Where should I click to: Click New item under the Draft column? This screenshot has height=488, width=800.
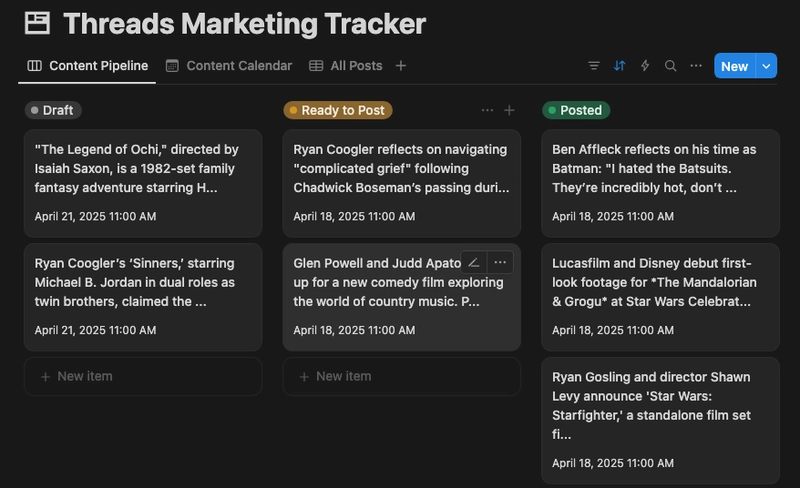(143, 377)
